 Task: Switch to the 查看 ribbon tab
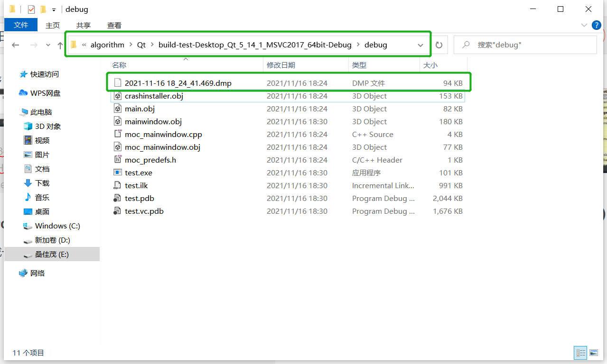point(114,25)
